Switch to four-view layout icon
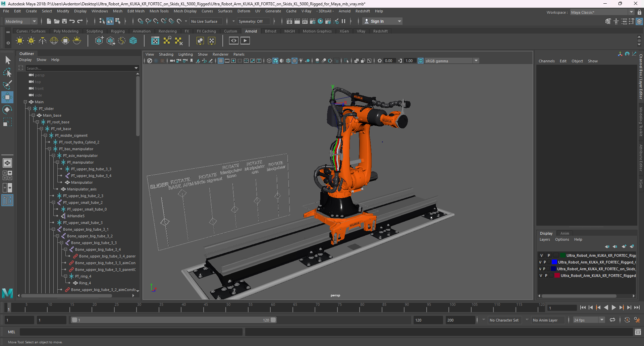The height and width of the screenshot is (346, 644). coord(7,175)
